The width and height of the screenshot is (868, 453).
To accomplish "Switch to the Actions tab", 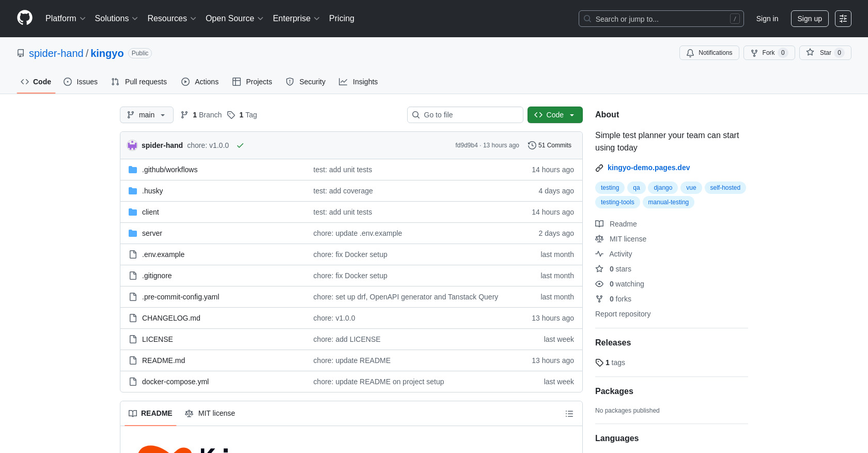I will click(x=200, y=82).
